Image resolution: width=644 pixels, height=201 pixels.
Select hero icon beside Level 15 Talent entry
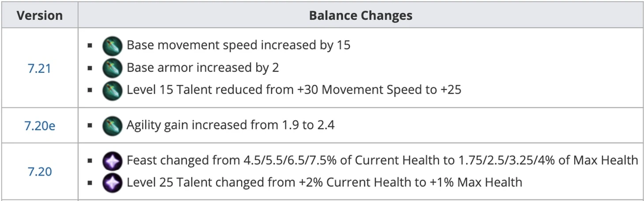pos(112,91)
